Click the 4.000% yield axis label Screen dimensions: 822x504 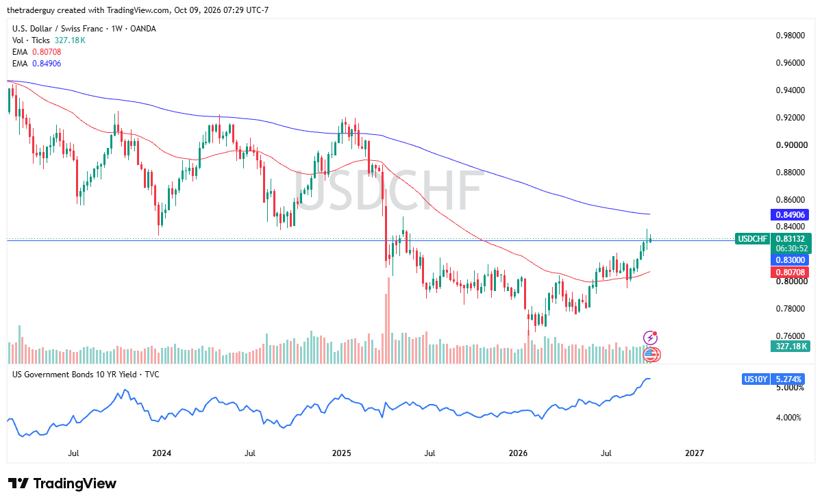click(x=788, y=418)
